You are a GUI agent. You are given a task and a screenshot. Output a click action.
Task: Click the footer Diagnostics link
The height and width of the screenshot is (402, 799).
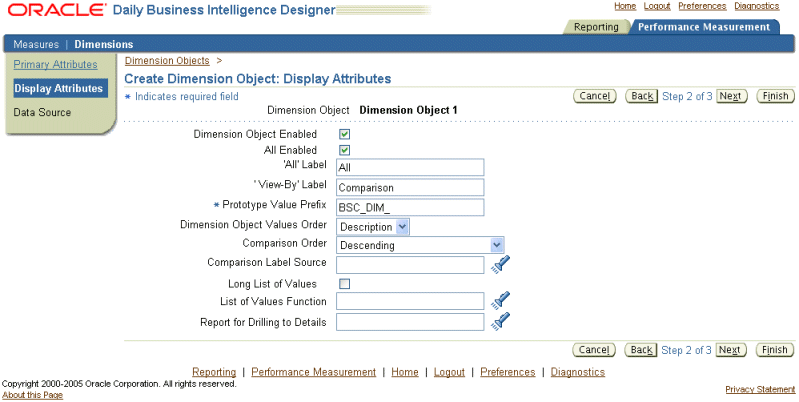coord(577,372)
